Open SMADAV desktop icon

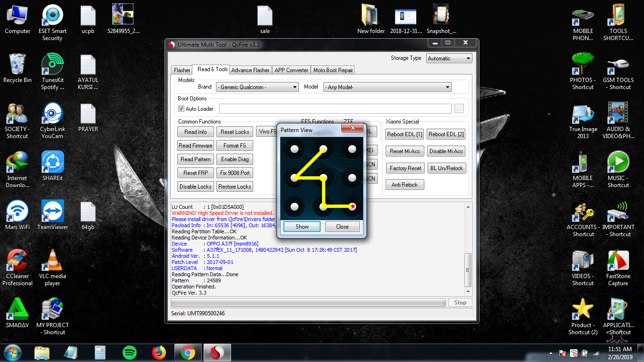[17, 313]
